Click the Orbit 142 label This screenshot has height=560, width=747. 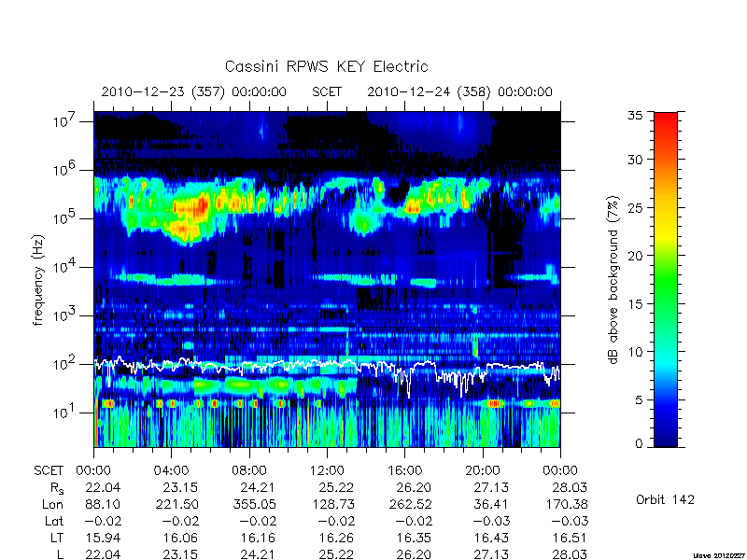pyautogui.click(x=665, y=499)
